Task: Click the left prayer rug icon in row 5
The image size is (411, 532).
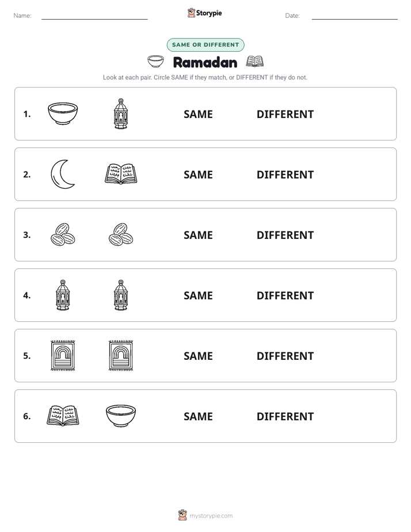Action: (x=63, y=355)
